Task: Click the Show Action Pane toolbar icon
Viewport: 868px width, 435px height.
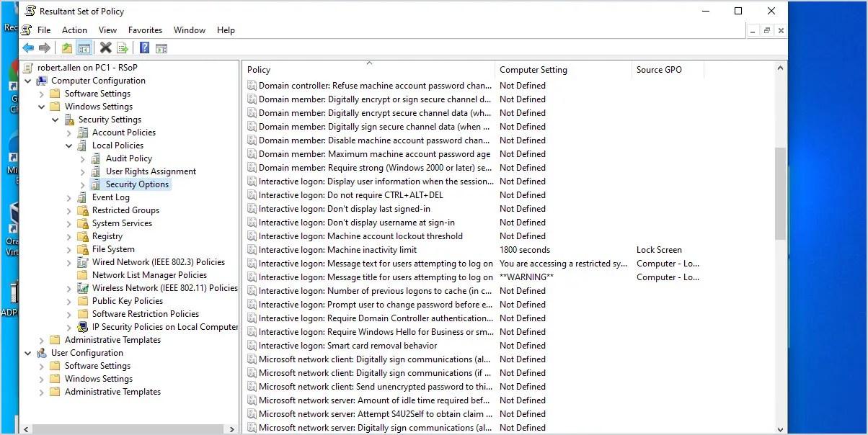Action: click(161, 48)
